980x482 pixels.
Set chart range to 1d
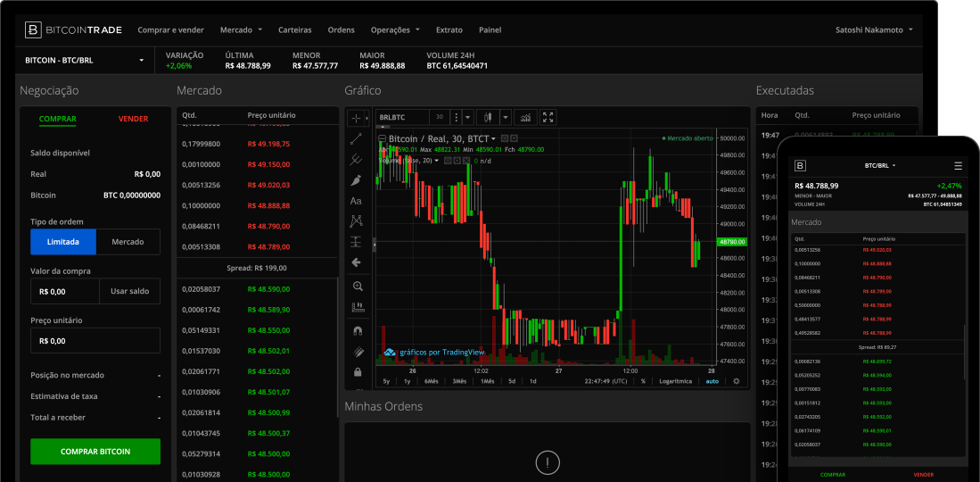coord(532,381)
